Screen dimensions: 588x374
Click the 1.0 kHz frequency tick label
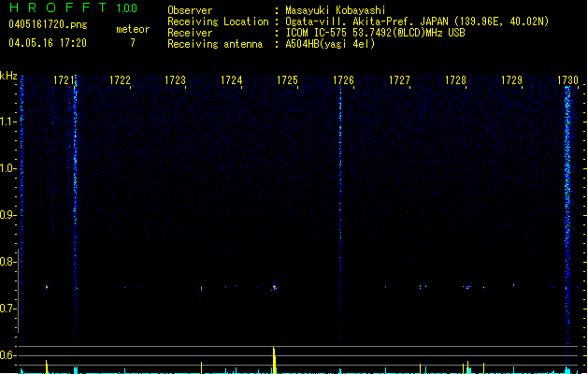pyautogui.click(x=8, y=168)
